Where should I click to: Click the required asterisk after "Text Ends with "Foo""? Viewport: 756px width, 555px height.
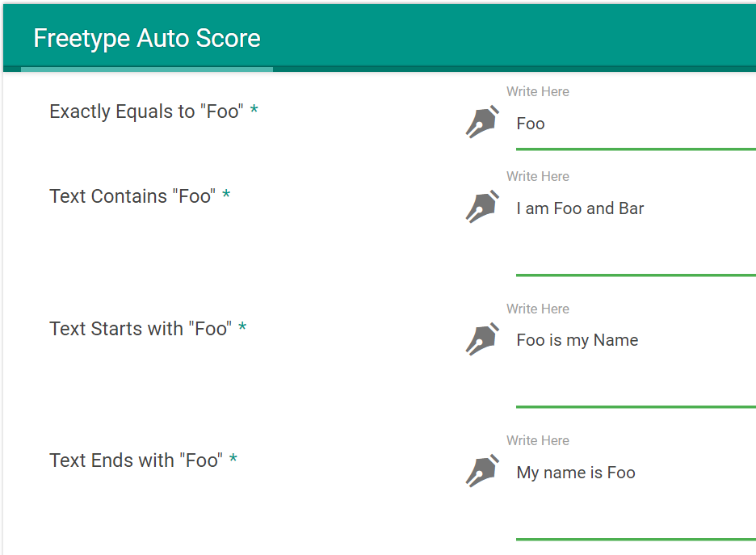(x=233, y=459)
